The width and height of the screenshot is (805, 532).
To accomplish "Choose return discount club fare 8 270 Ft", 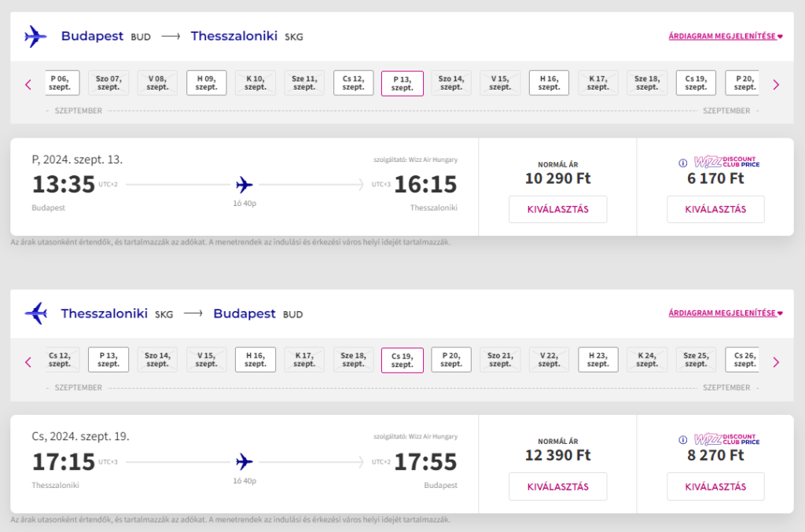I will pyautogui.click(x=715, y=487).
